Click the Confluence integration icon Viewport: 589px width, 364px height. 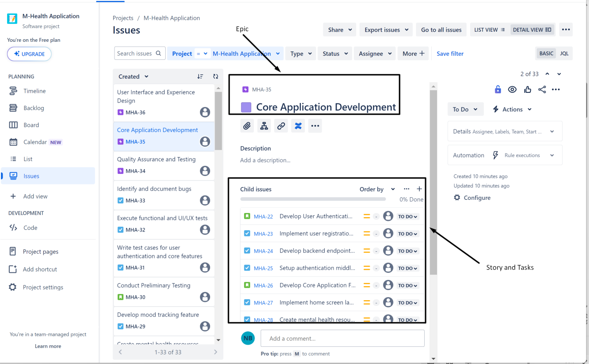tap(298, 125)
